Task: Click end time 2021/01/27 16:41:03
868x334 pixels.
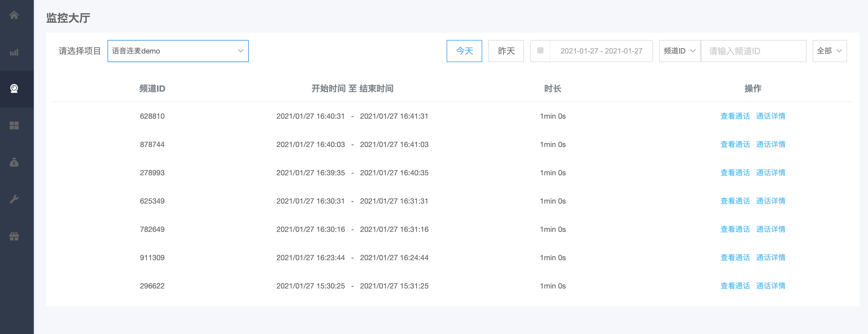Action: pos(394,145)
